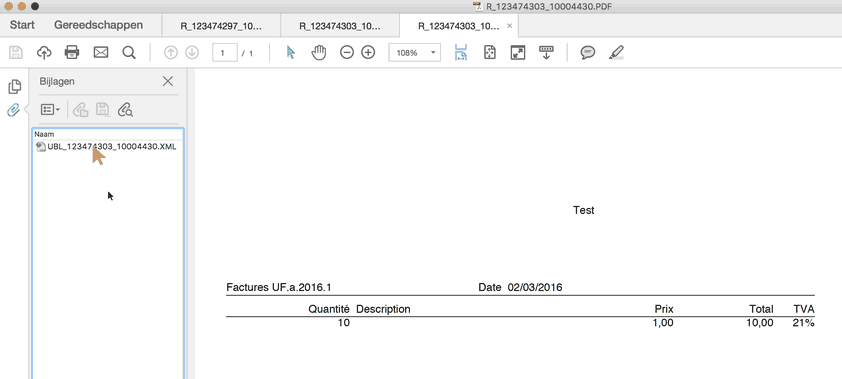
Task: Toggle the page thumbnails sidebar icon
Action: 14,86
